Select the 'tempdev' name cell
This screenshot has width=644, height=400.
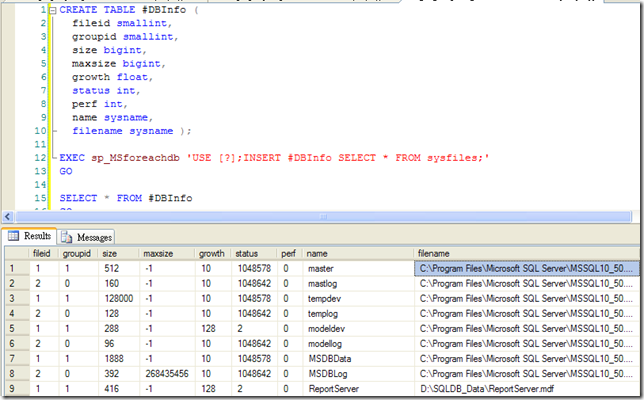click(x=359, y=299)
